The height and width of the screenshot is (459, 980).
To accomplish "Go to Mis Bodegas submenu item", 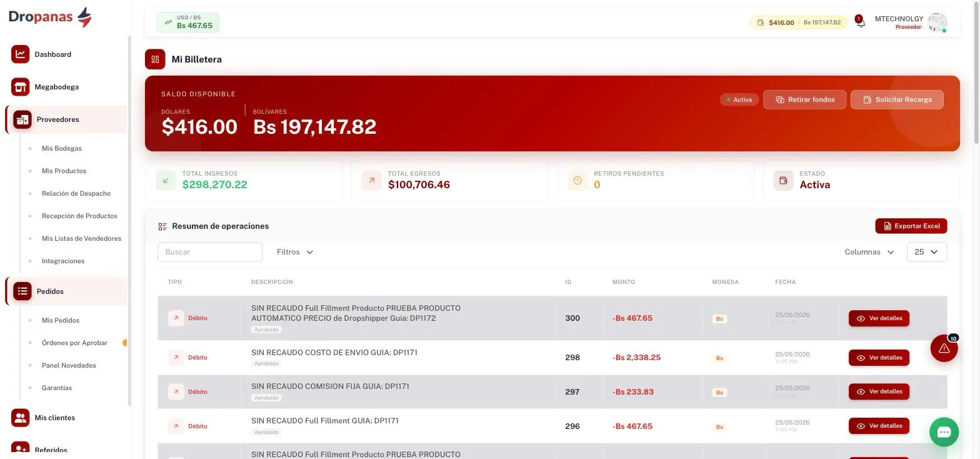I will (62, 148).
